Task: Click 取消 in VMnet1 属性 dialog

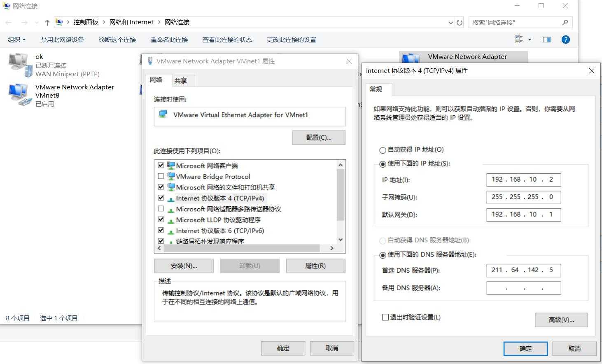Action: [332, 348]
